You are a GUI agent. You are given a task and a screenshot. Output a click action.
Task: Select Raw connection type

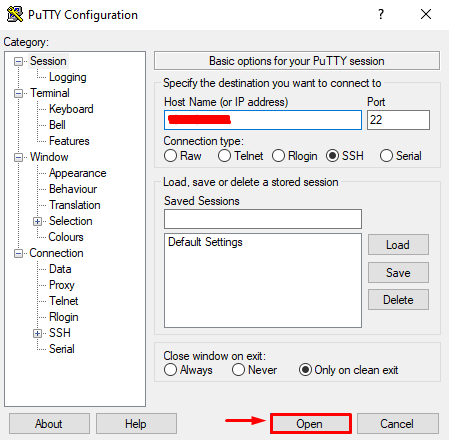pos(170,156)
